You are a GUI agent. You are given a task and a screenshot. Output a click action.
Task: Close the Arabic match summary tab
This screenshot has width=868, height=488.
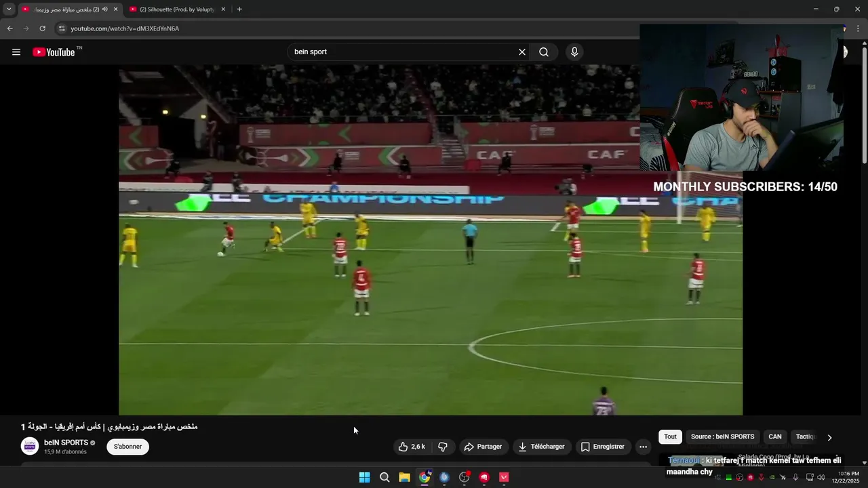click(115, 9)
